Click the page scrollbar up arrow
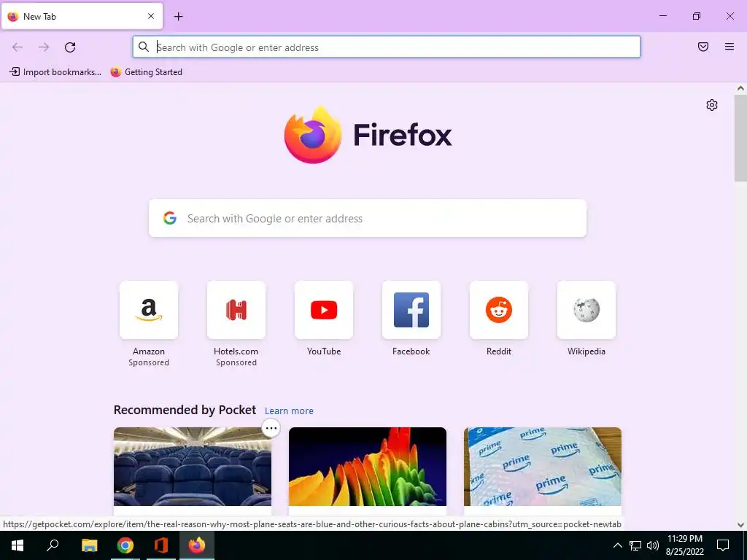 pos(740,88)
